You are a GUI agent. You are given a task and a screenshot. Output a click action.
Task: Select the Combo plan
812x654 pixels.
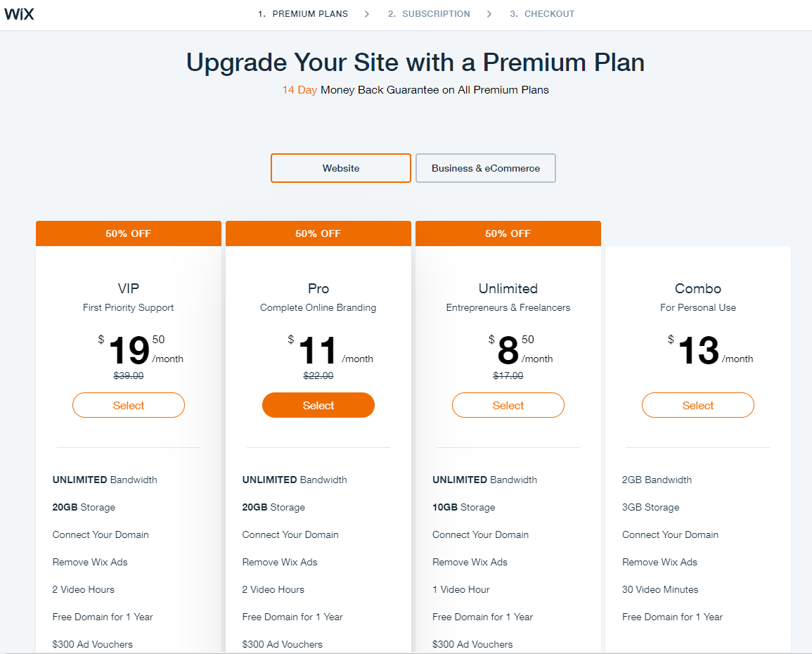(x=698, y=405)
